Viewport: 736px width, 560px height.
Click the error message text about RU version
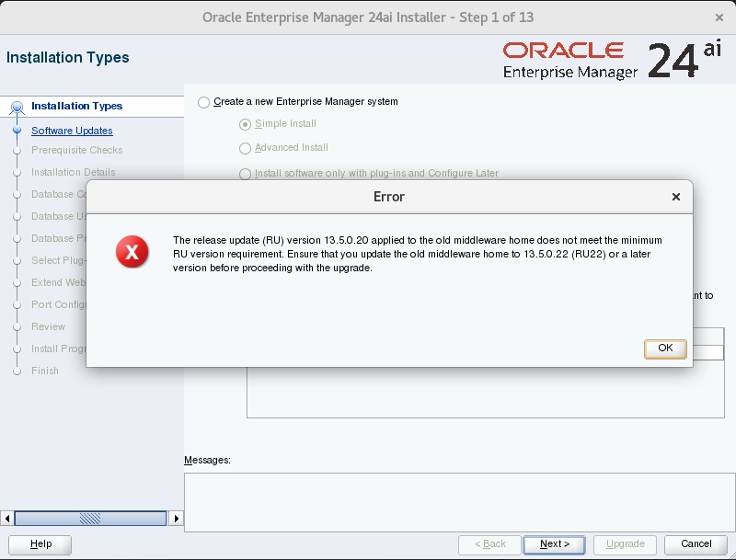tap(418, 254)
